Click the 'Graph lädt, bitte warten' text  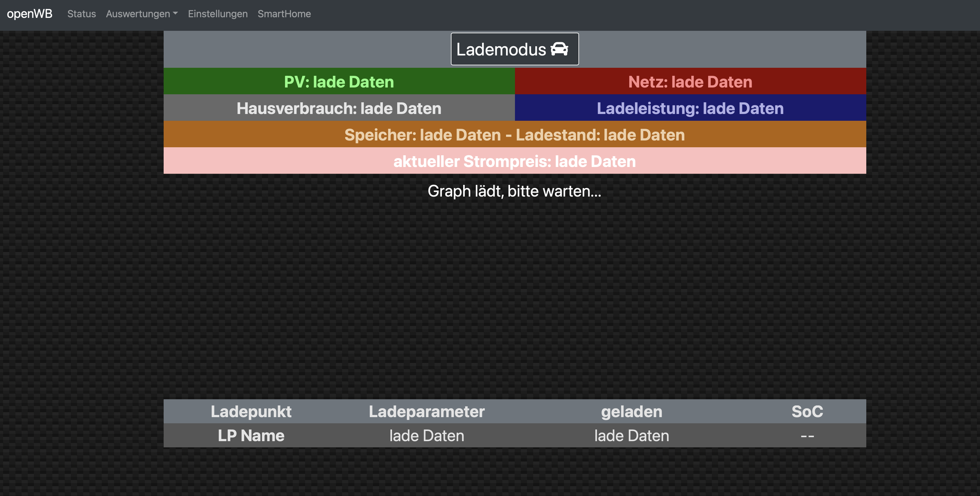pos(514,191)
